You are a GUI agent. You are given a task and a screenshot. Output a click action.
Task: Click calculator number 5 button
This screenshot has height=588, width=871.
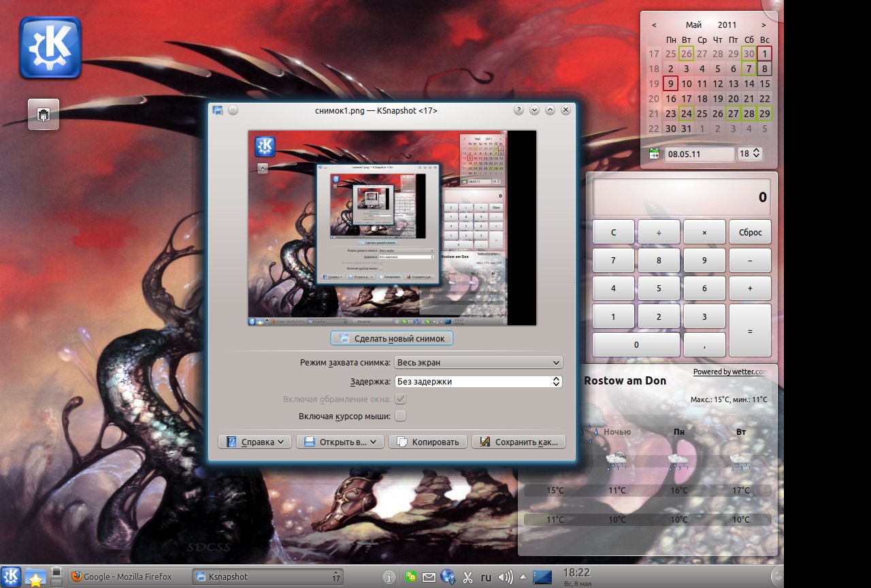659,289
